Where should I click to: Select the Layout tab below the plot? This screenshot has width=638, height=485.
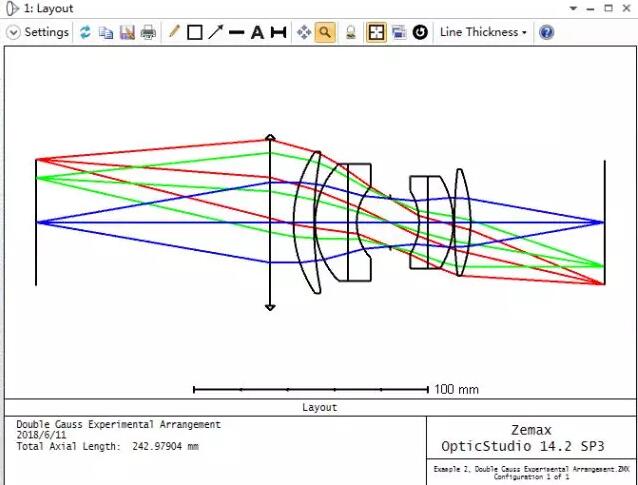point(319,407)
